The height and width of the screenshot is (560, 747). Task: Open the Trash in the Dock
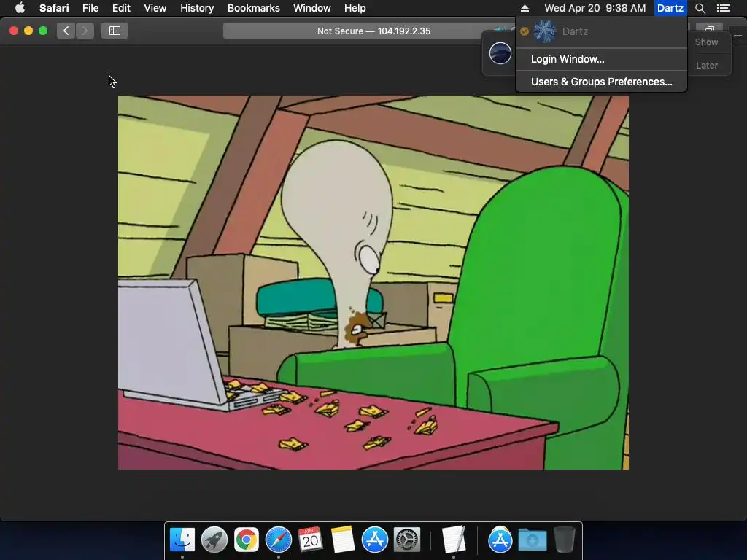pyautogui.click(x=565, y=540)
